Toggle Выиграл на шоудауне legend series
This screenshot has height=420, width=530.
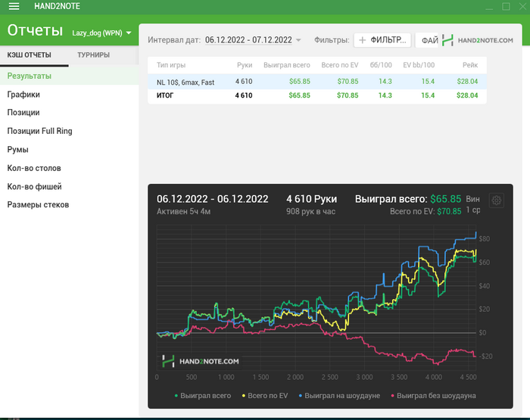[339, 396]
